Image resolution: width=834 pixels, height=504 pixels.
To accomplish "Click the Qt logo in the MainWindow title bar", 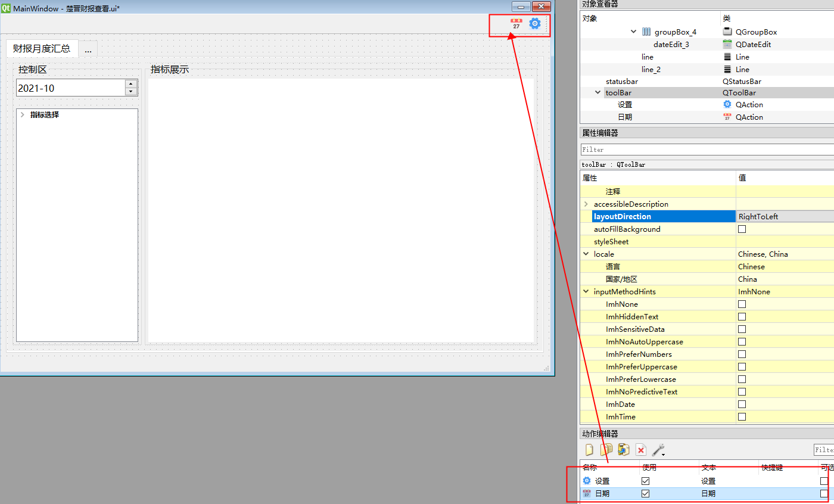I will (6, 8).
